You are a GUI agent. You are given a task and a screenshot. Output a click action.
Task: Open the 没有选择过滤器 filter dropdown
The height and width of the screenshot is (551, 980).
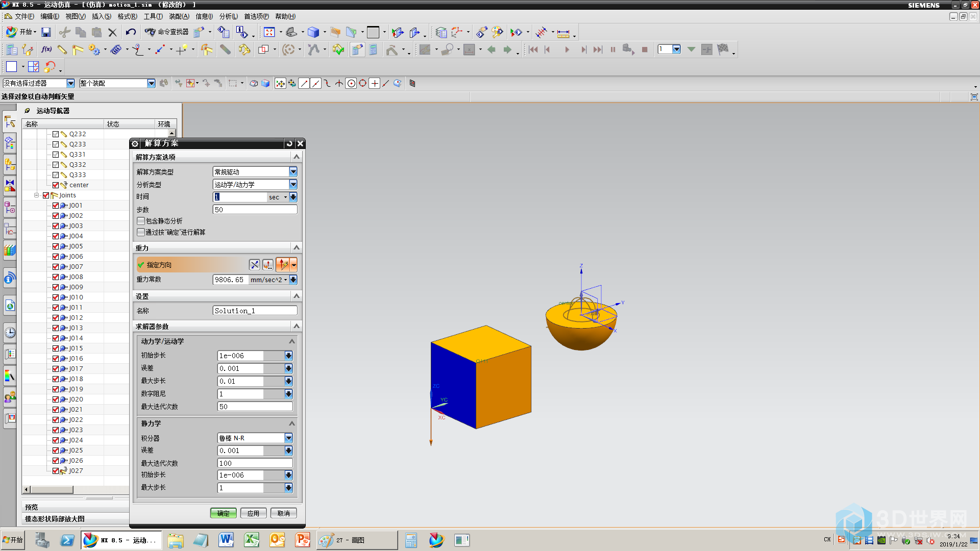click(x=70, y=83)
